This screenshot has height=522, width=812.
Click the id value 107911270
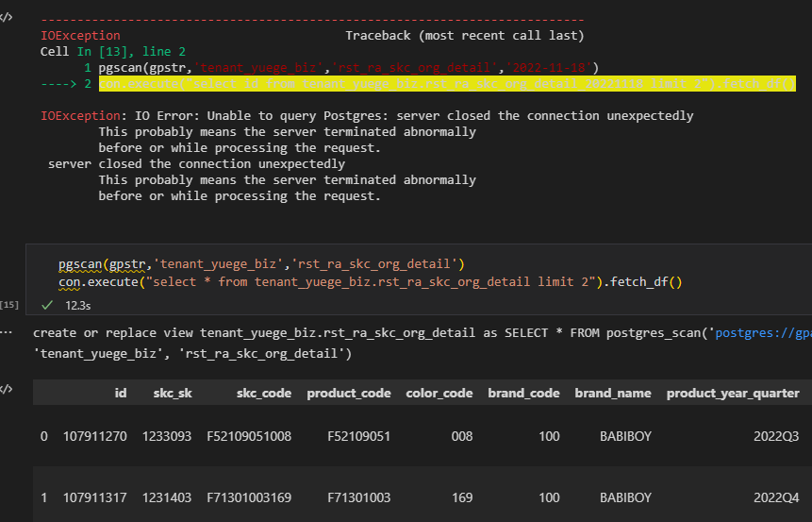tap(94, 436)
